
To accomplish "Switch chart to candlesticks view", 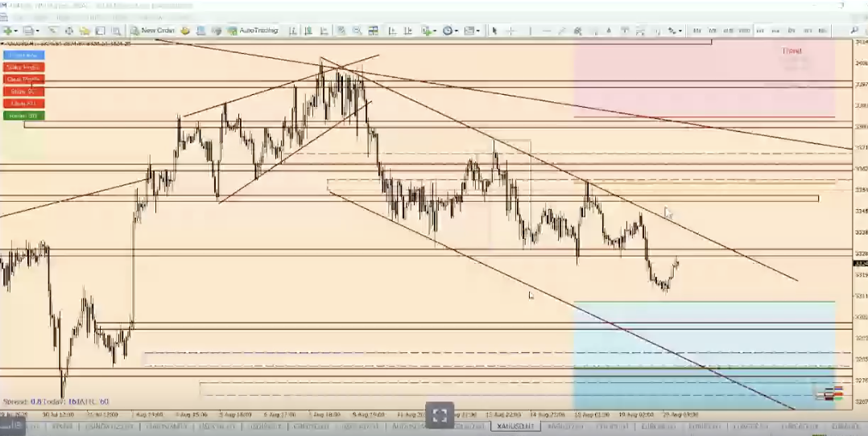I will (x=308, y=31).
